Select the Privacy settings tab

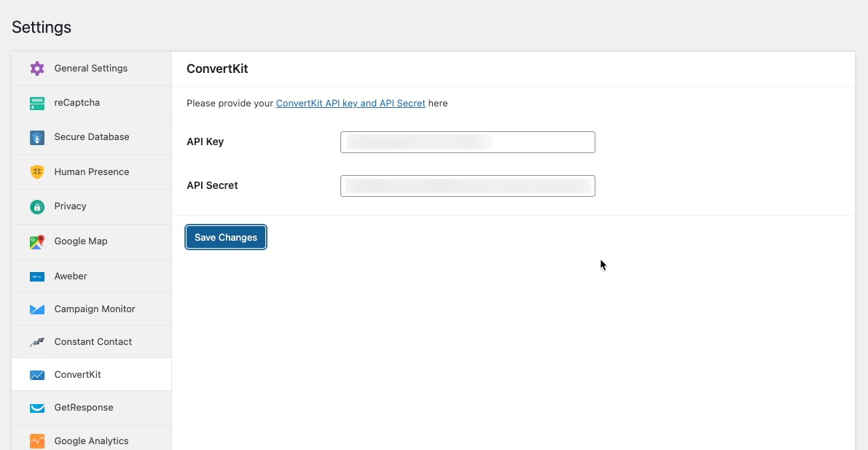pyautogui.click(x=70, y=206)
